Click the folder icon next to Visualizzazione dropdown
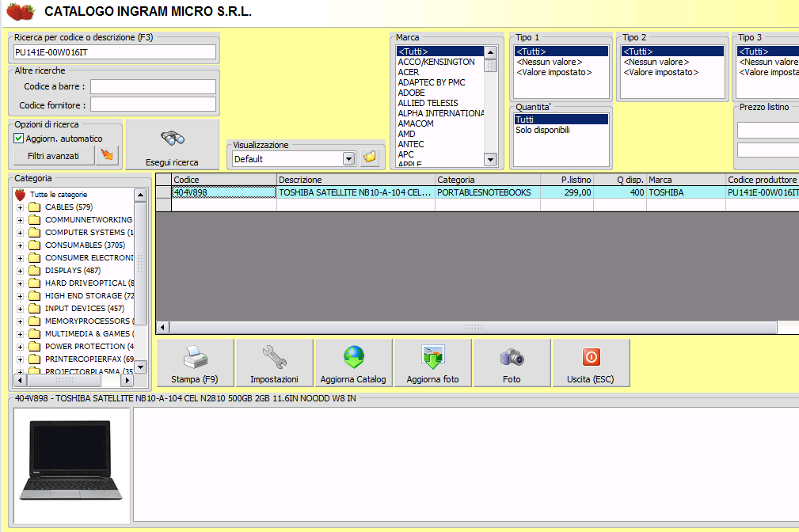The width and height of the screenshot is (799, 532). (x=370, y=158)
